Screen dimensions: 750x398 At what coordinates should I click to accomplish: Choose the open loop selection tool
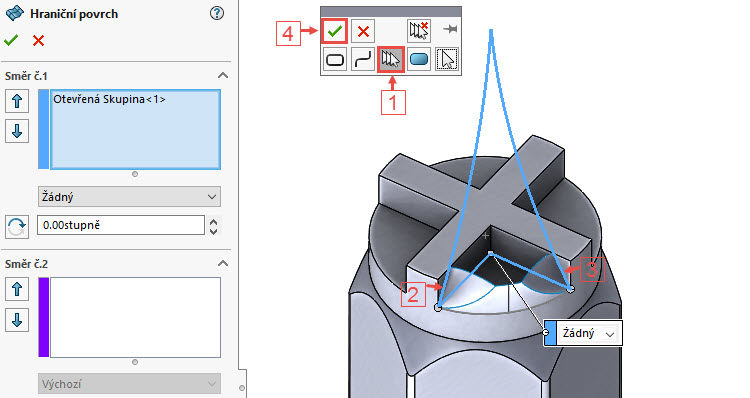(363, 60)
